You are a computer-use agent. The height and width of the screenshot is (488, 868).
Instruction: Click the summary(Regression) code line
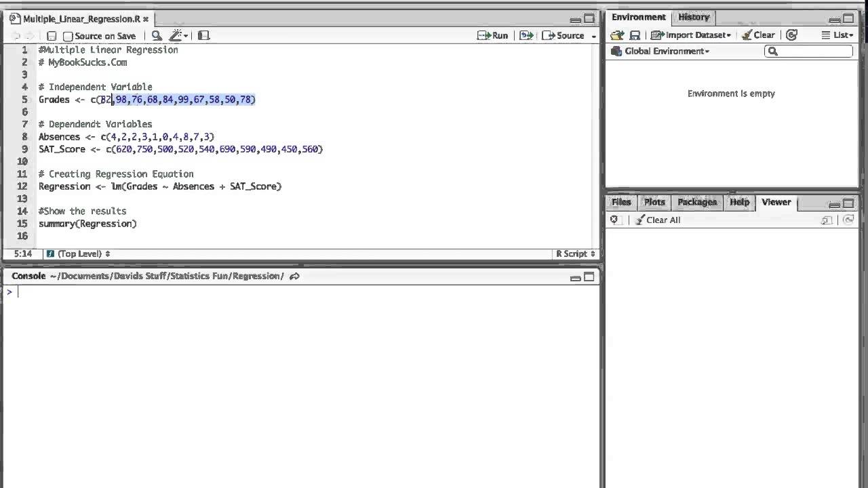87,224
